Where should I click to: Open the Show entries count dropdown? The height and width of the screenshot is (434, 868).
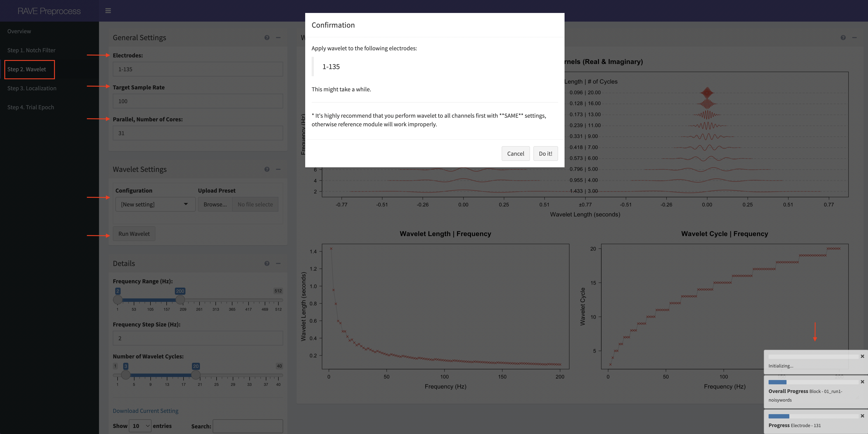coord(140,426)
